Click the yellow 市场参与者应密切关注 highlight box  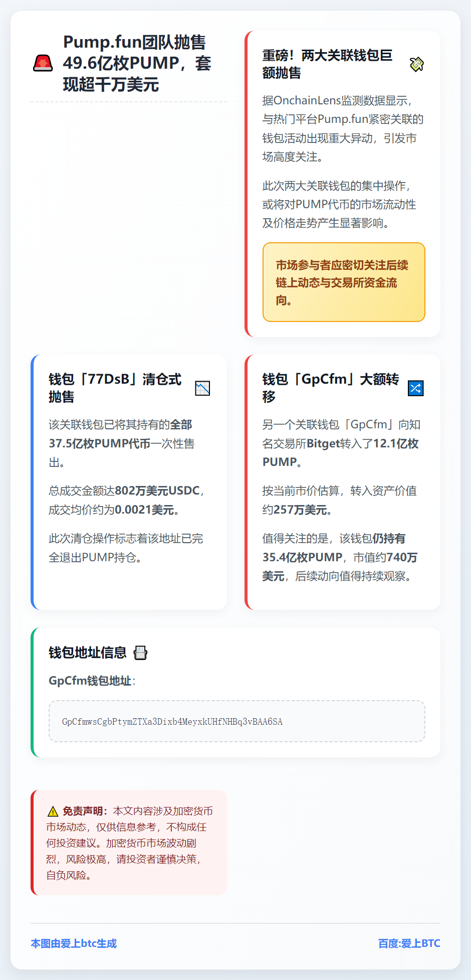[344, 282]
